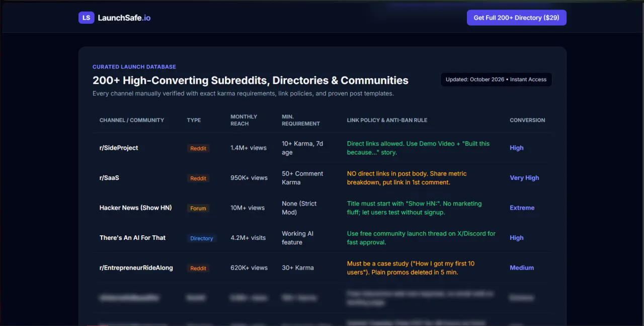Click the 200+ High-Converting Subreddits heading
Image resolution: width=644 pixels, height=326 pixels.
[251, 81]
